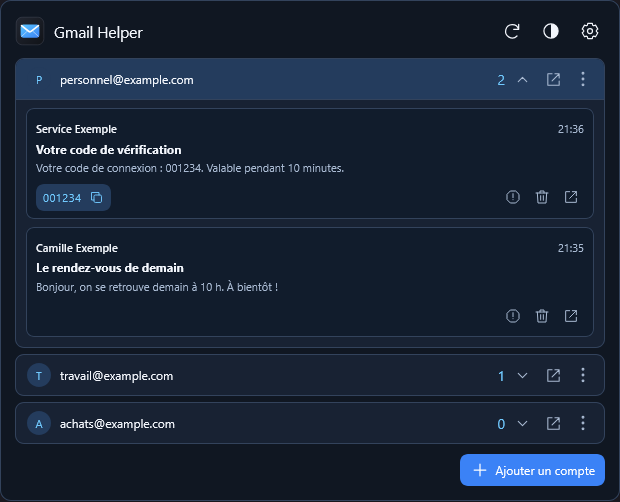
Task: Expand the travail@example.com account
Action: tap(522, 376)
